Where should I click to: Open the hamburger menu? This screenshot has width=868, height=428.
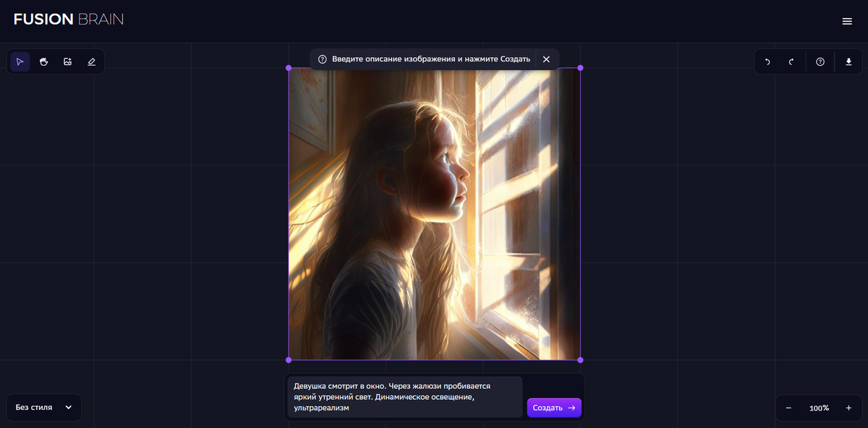[847, 21]
